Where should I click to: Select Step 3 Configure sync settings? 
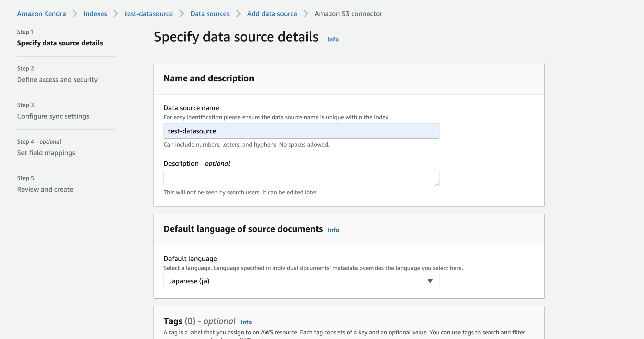pos(53,116)
